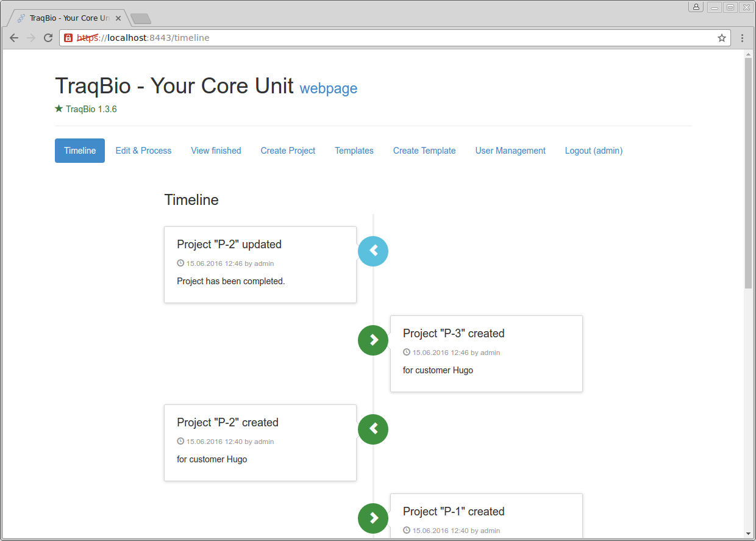Click "Project has been completed." text

coord(231,281)
